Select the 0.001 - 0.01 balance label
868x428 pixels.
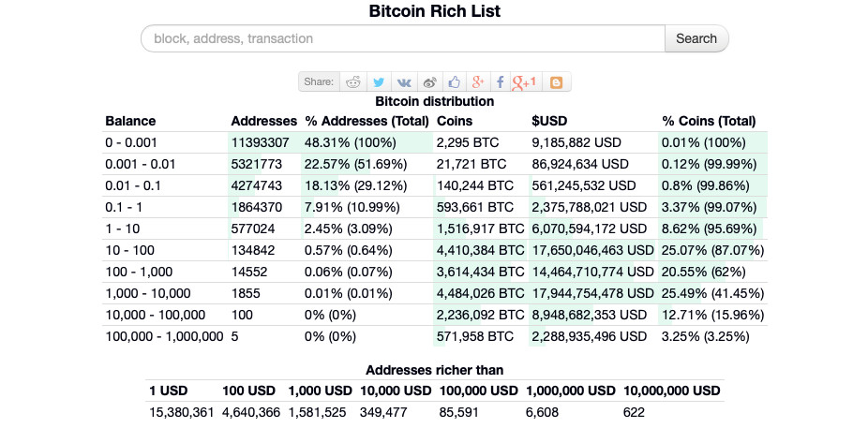coord(141,164)
